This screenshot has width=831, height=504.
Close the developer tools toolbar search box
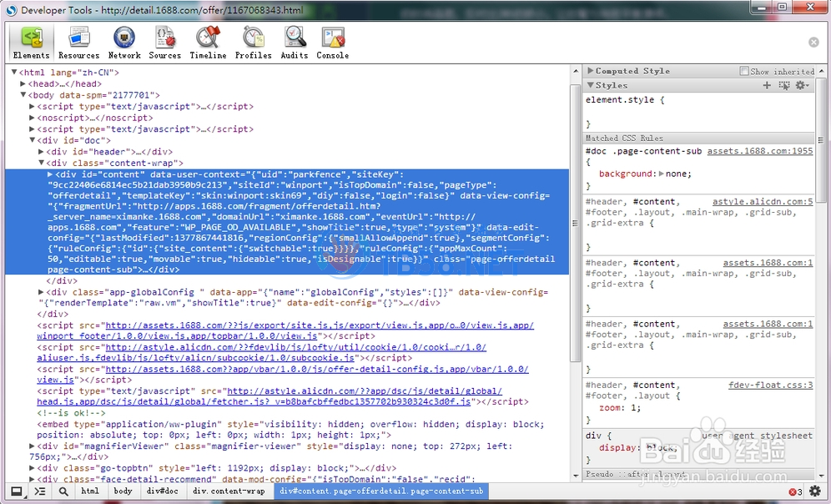pos(813,42)
